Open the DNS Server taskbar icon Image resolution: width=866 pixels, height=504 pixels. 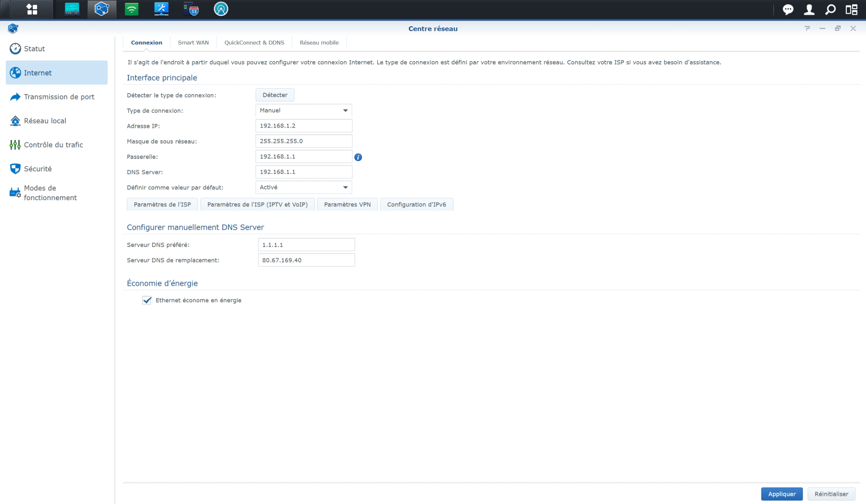191,9
